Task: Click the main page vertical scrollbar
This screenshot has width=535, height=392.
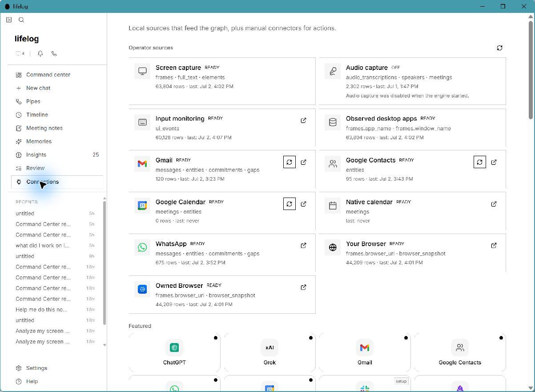Action: tap(531, 67)
